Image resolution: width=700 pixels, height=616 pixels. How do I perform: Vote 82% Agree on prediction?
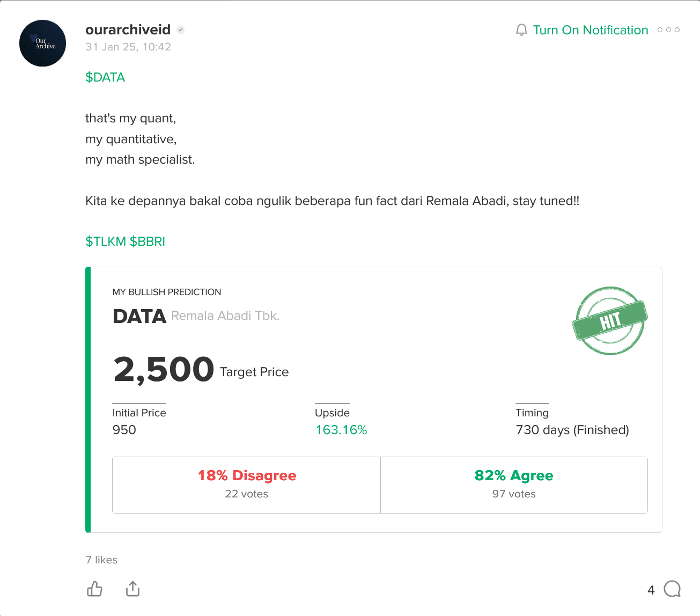click(x=514, y=485)
